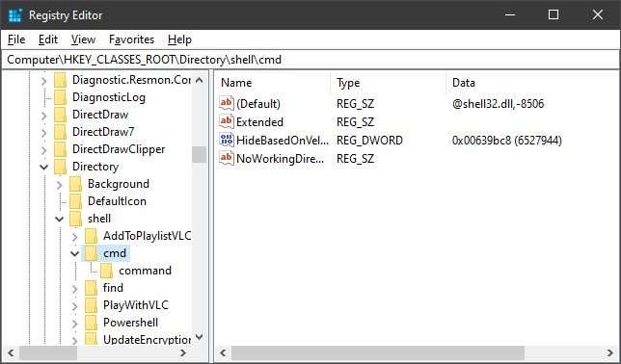Screen dimensions: 621x364
Task: Click the DirectDrawClipper folder icon
Action: click(60, 149)
